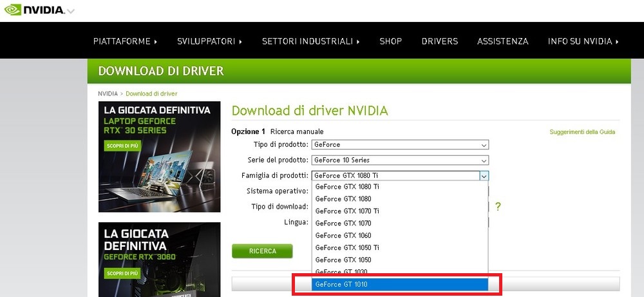644x297 pixels.
Task: Open the SVILUPPATORI menu
Action: point(209,41)
